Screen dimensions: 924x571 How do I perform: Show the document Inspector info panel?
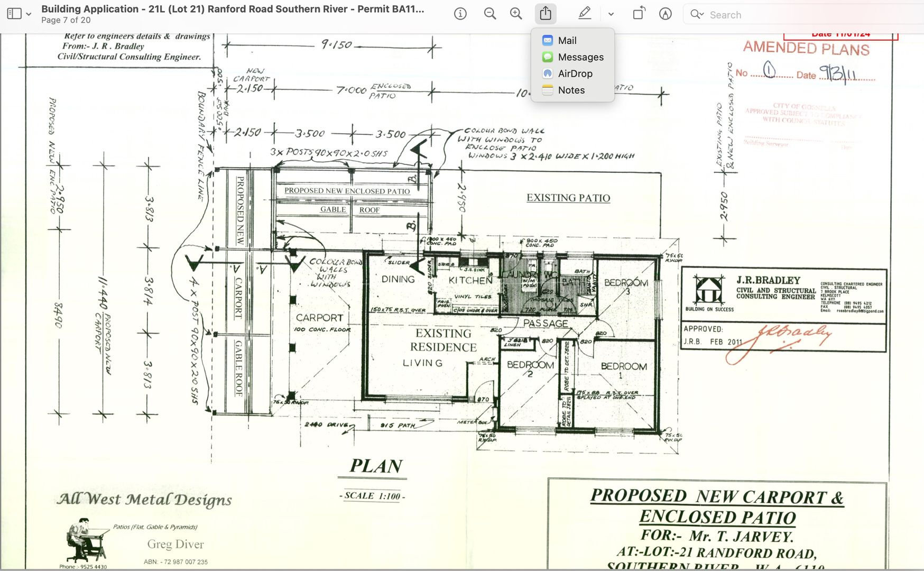tap(460, 14)
